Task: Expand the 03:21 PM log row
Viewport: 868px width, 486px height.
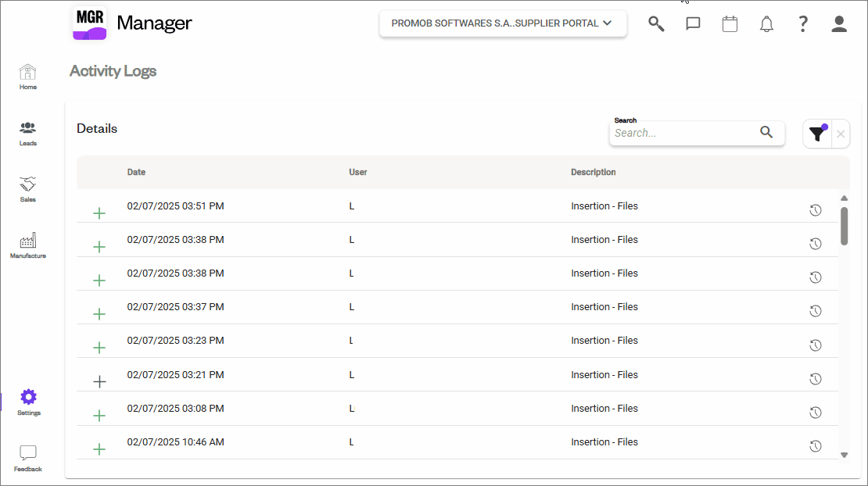Action: (99, 382)
